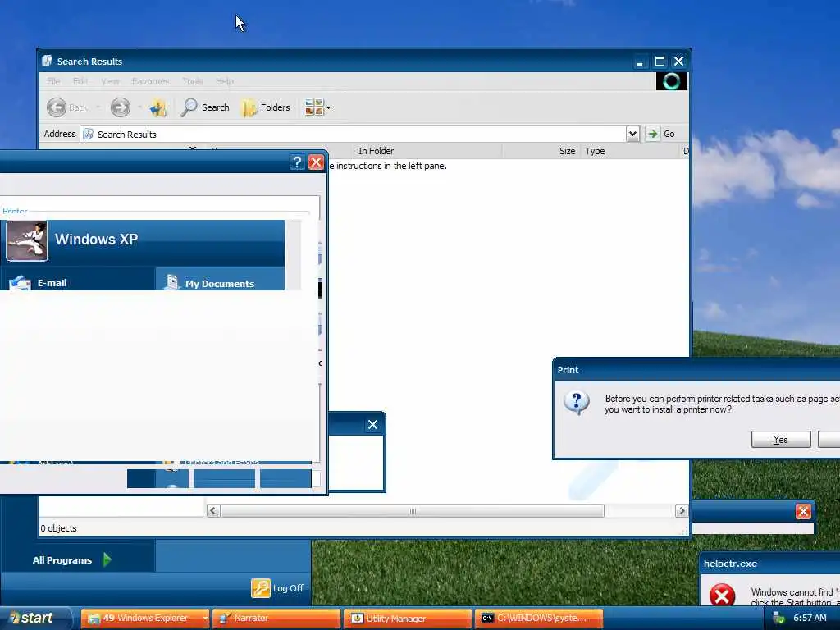The width and height of the screenshot is (840, 630).
Task: Click the Forward arrow toolbar button
Action: (121, 107)
